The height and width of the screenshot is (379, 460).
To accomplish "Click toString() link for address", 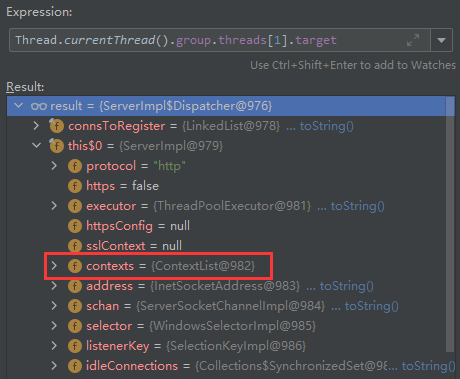I will point(346,286).
